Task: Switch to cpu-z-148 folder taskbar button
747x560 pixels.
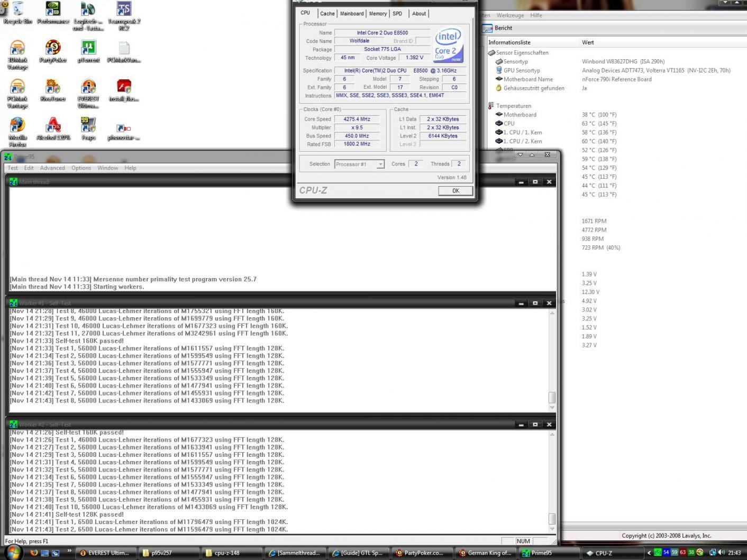Action: [x=231, y=553]
